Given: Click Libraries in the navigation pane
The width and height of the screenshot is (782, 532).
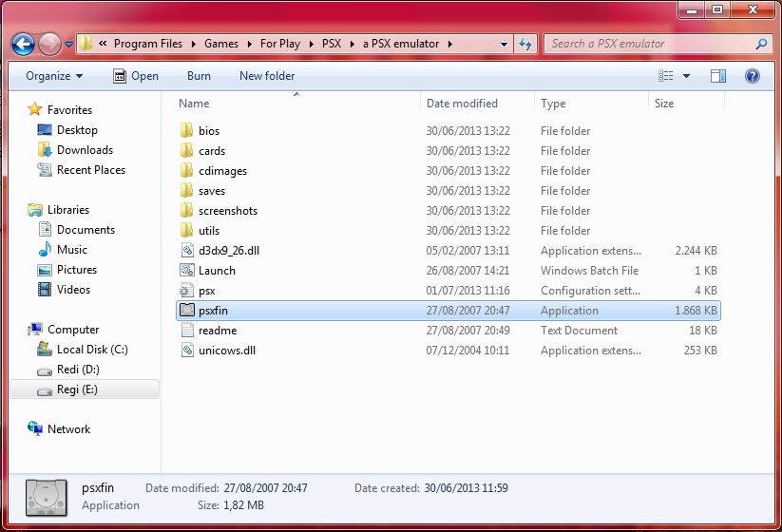Looking at the screenshot, I should (68, 209).
